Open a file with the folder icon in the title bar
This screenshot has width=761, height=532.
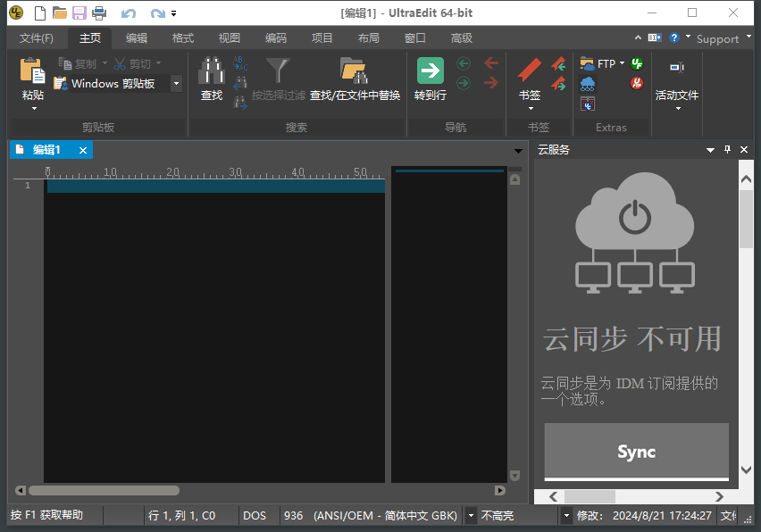pyautogui.click(x=60, y=13)
